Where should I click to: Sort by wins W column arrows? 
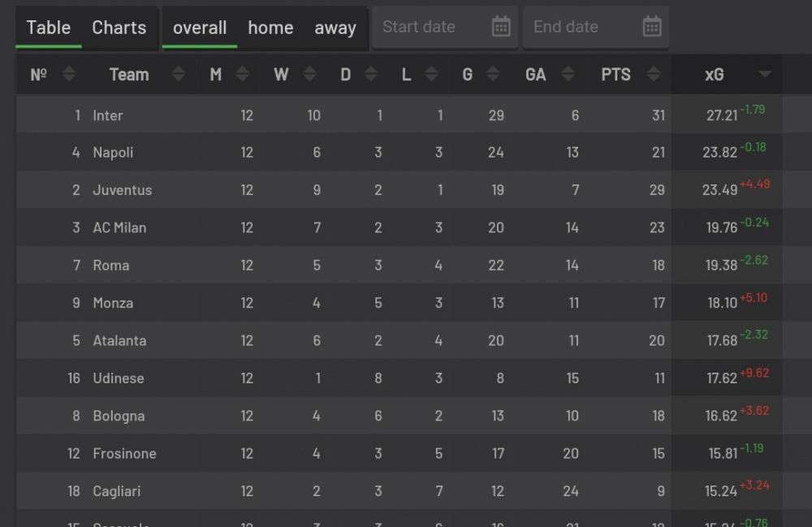tap(309, 75)
